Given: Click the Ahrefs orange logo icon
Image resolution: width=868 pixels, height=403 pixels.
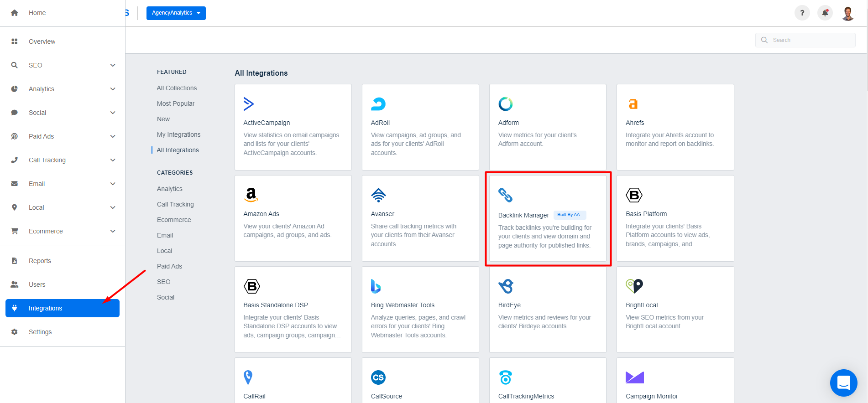Looking at the screenshot, I should [x=633, y=104].
